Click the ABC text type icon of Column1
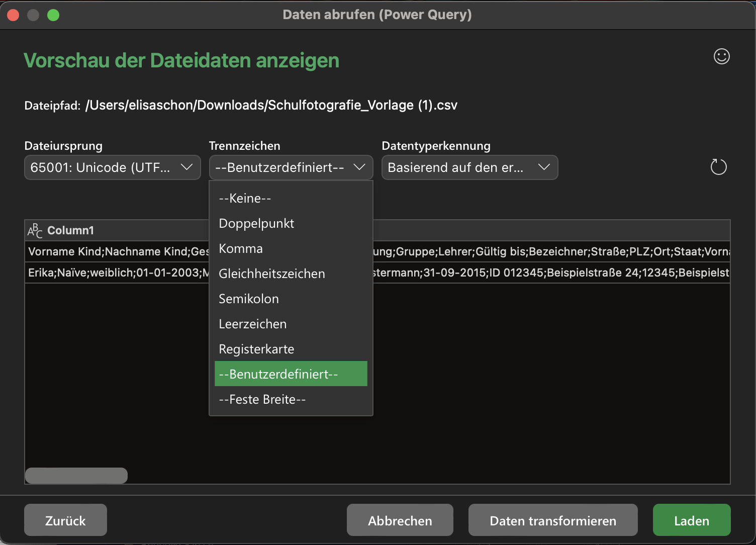 tap(35, 230)
